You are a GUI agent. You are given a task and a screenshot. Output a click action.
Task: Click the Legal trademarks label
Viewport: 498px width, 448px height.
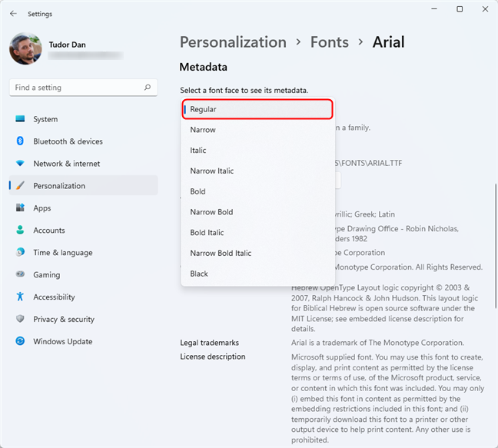[209, 343]
